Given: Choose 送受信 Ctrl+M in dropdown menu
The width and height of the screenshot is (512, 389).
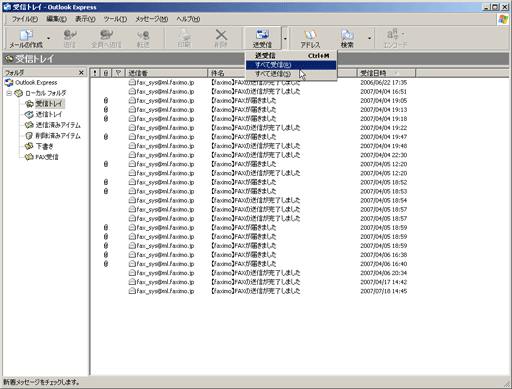Looking at the screenshot, I should click(x=291, y=56).
